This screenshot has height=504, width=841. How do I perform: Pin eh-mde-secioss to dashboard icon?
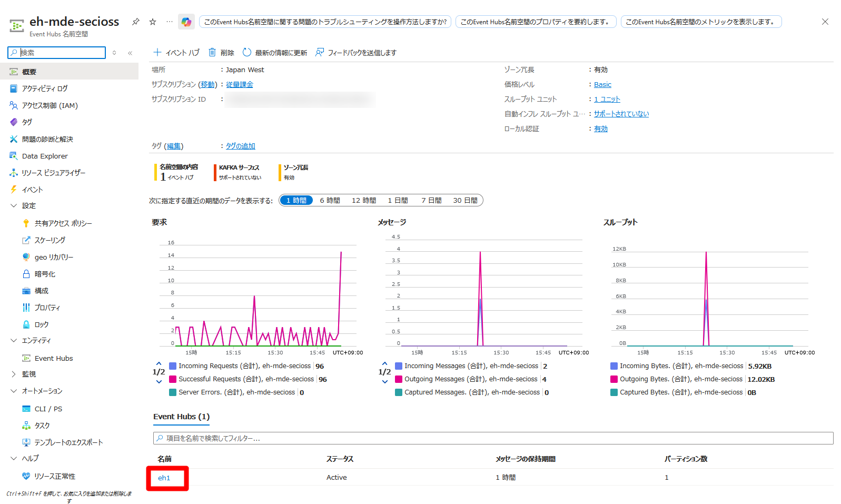pyautogui.click(x=136, y=22)
